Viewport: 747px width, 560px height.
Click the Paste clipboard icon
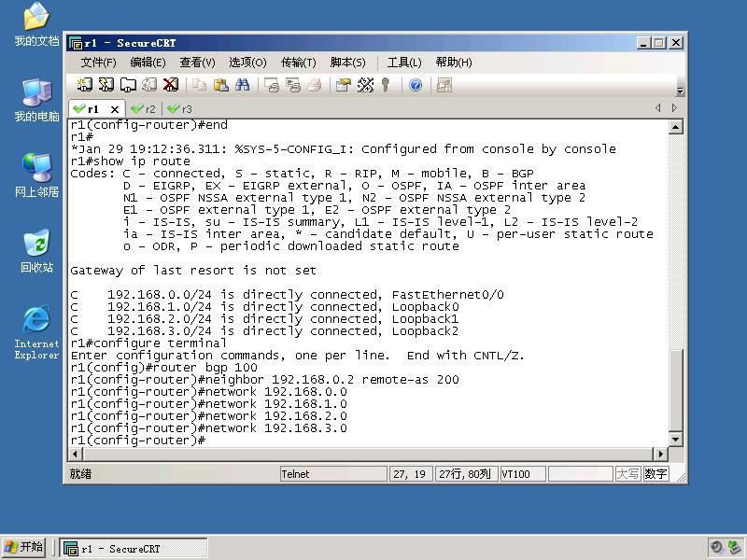tap(220, 85)
